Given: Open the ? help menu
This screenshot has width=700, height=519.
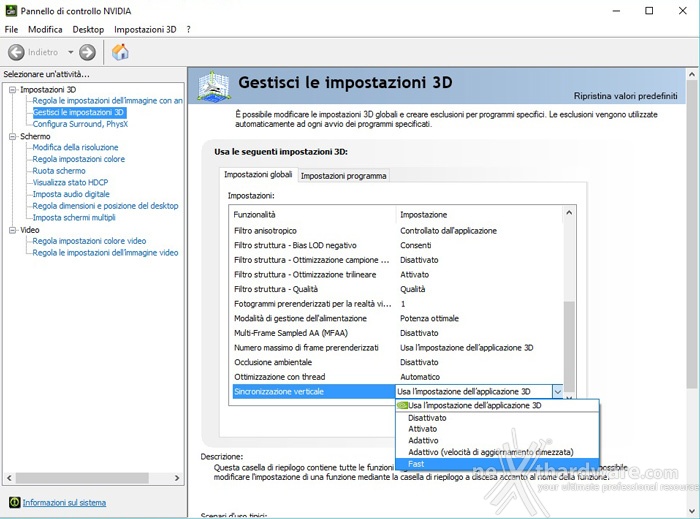Looking at the screenshot, I should [188, 29].
